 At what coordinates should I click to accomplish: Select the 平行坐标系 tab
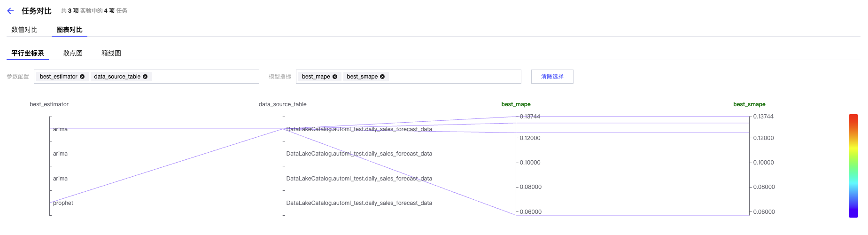(x=28, y=53)
